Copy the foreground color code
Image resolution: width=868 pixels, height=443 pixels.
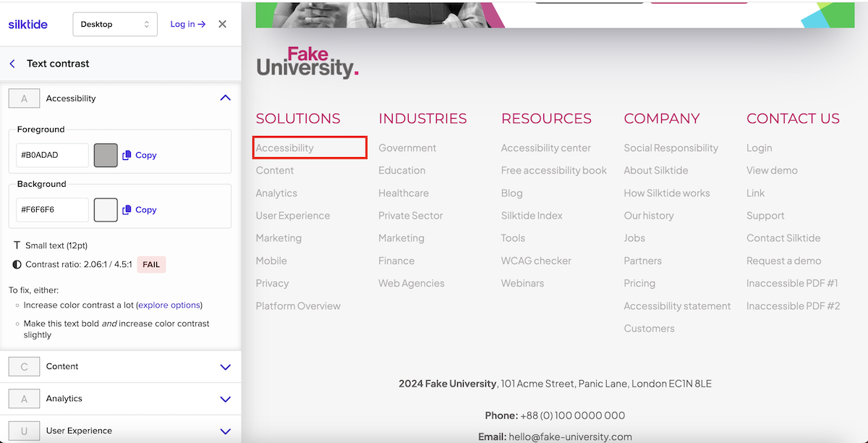(x=138, y=155)
